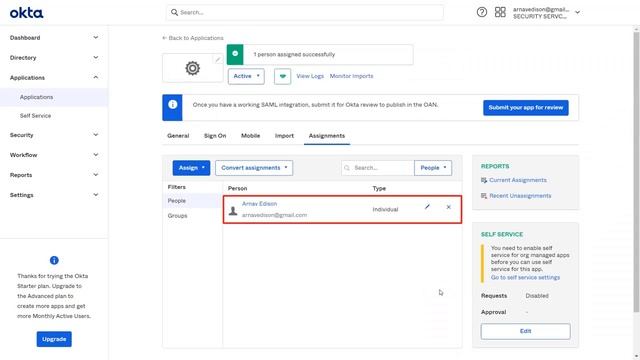The width and height of the screenshot is (640, 360).
Task: Switch to the General tab
Action: 178,136
